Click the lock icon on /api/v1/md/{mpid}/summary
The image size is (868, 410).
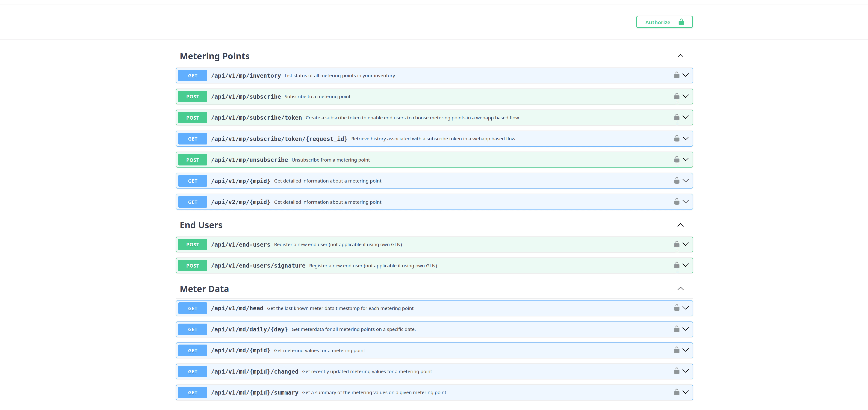(x=676, y=392)
